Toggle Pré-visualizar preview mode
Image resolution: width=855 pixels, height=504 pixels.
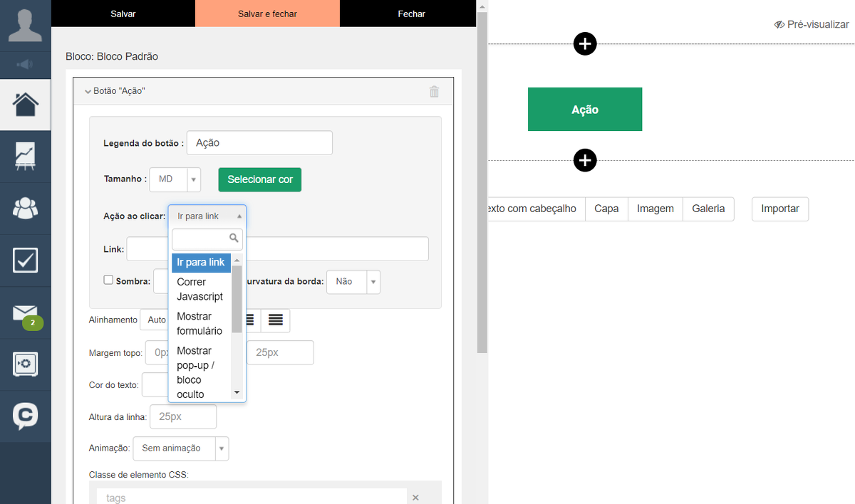tap(811, 24)
